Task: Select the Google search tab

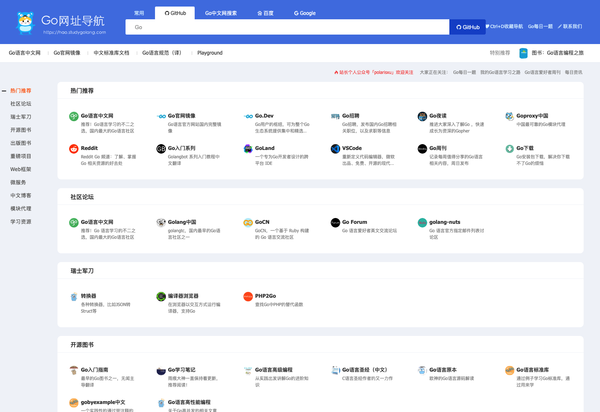Action: tap(305, 13)
